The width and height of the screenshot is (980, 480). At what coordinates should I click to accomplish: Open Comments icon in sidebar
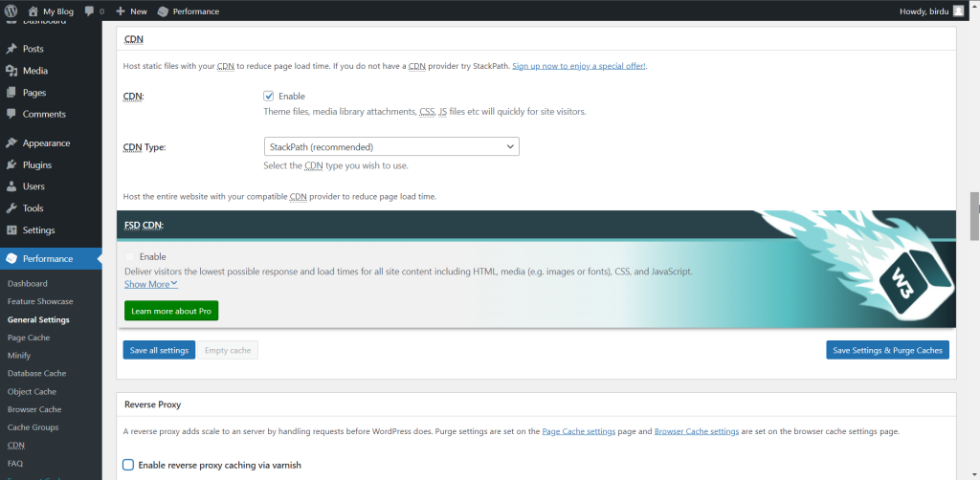11,114
